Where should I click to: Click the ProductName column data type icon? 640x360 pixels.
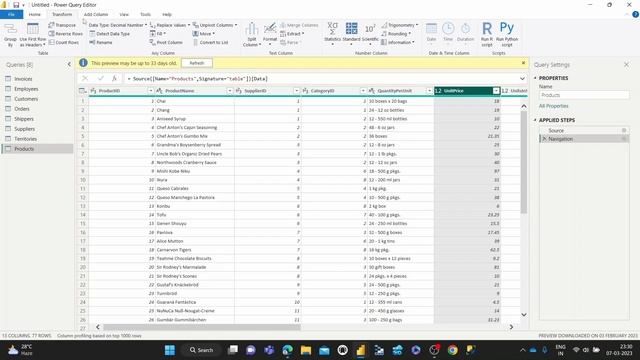(x=160, y=91)
